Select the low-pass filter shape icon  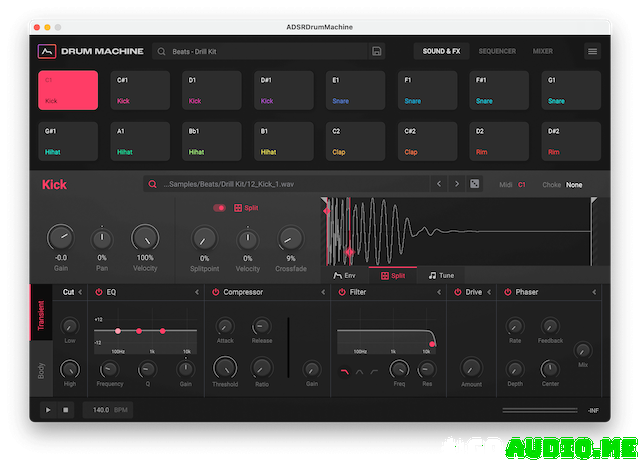(345, 372)
